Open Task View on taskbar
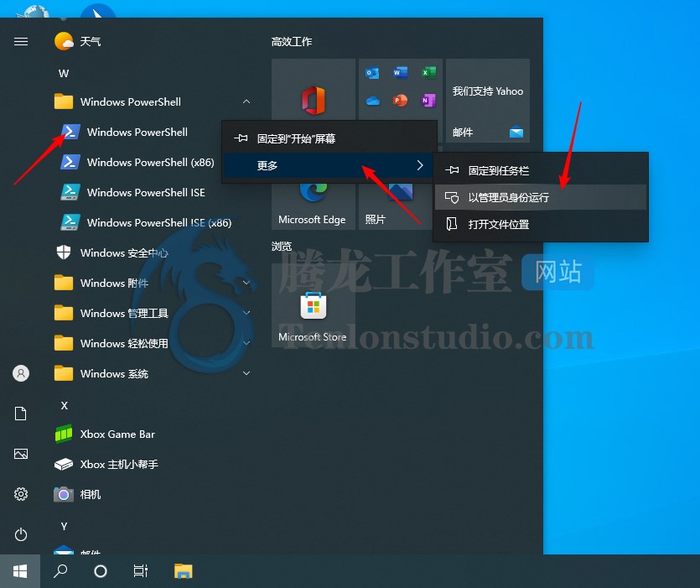700x588 pixels. [140, 571]
